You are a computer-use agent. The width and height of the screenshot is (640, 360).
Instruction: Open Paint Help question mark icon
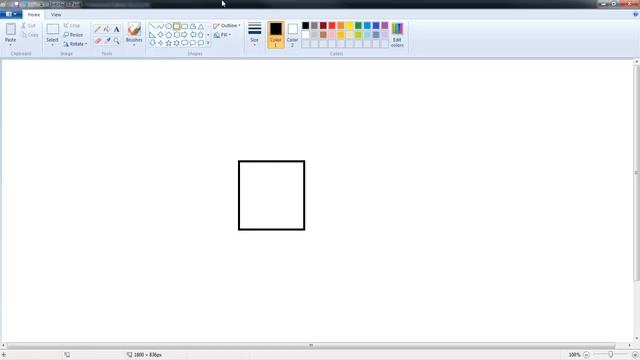click(636, 14)
